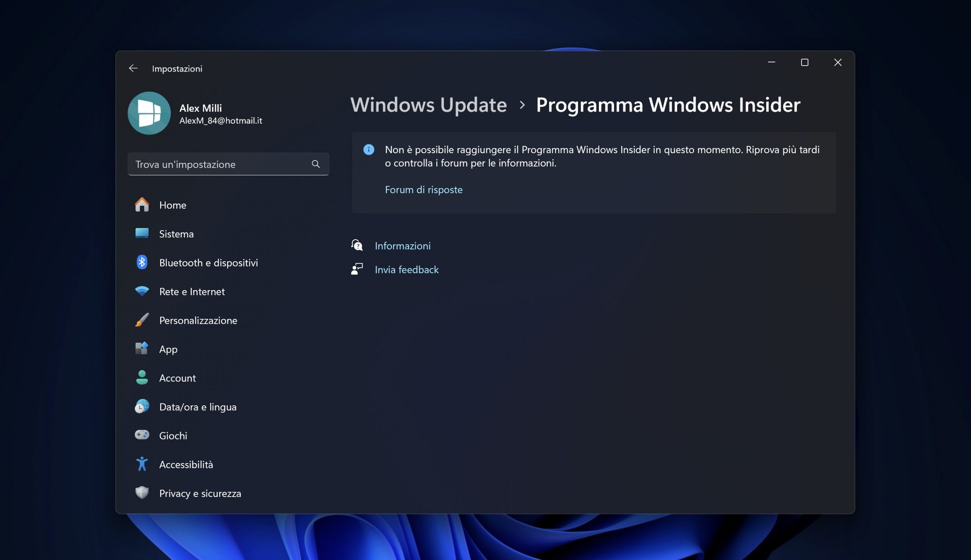Click the Invia feedback person icon

pos(357,269)
